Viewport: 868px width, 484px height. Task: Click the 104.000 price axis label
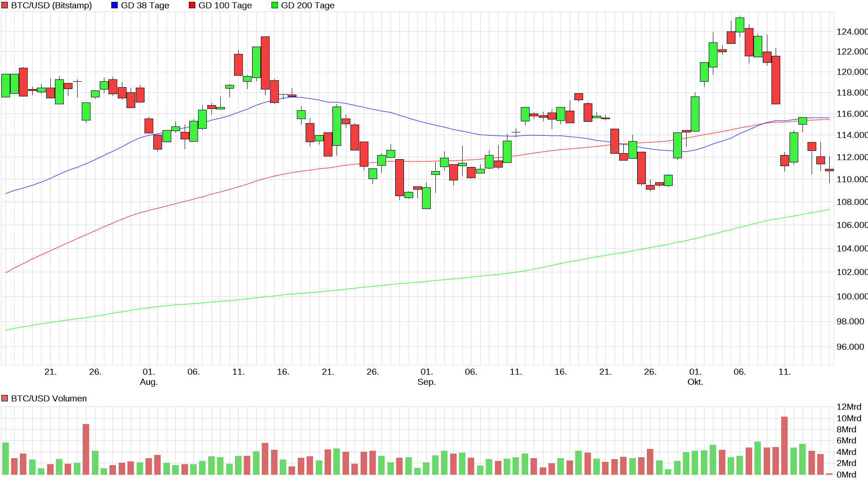pos(852,248)
